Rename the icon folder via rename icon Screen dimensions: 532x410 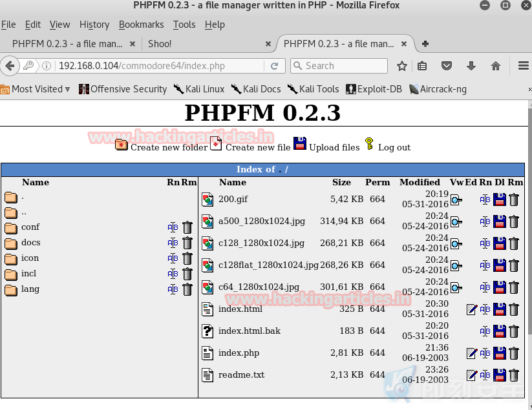pos(173,258)
